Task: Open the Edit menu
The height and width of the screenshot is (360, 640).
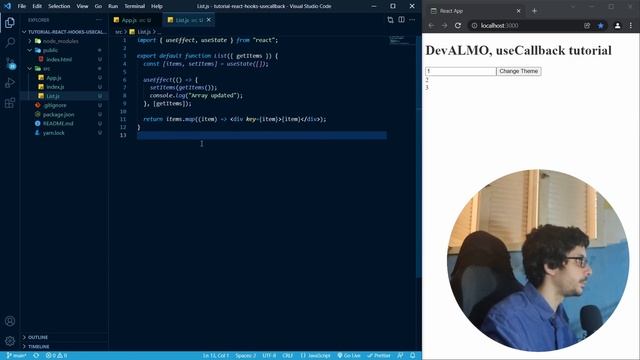Action: 37,6
